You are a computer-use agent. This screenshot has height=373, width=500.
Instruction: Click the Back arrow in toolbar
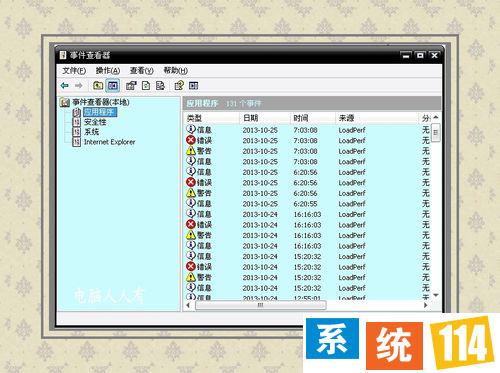(65, 86)
